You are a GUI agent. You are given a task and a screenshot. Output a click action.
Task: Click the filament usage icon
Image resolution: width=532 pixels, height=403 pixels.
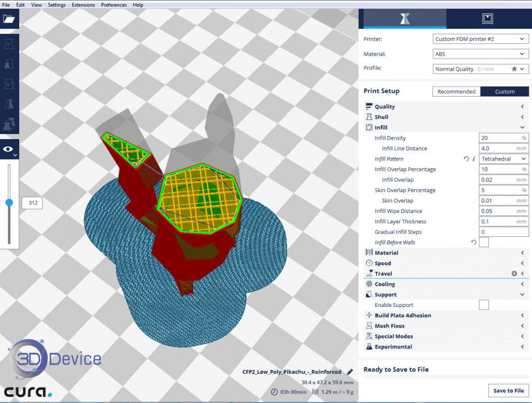pos(315,392)
